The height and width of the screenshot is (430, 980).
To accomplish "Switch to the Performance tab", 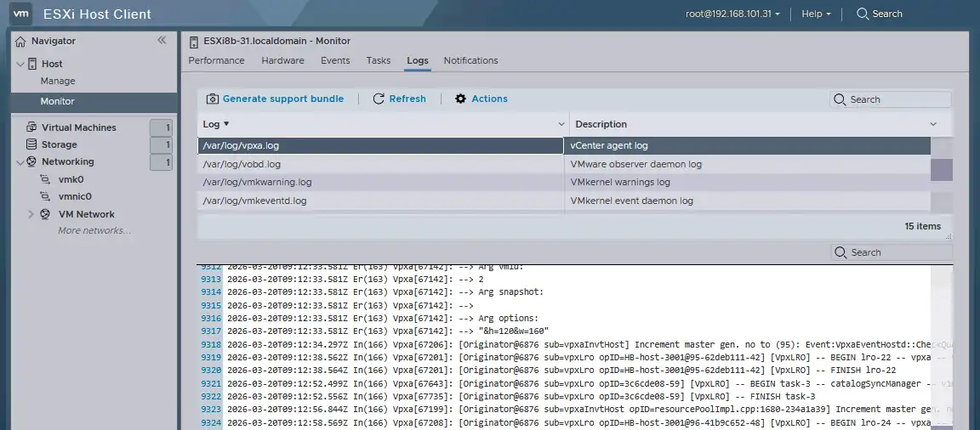I will point(216,60).
